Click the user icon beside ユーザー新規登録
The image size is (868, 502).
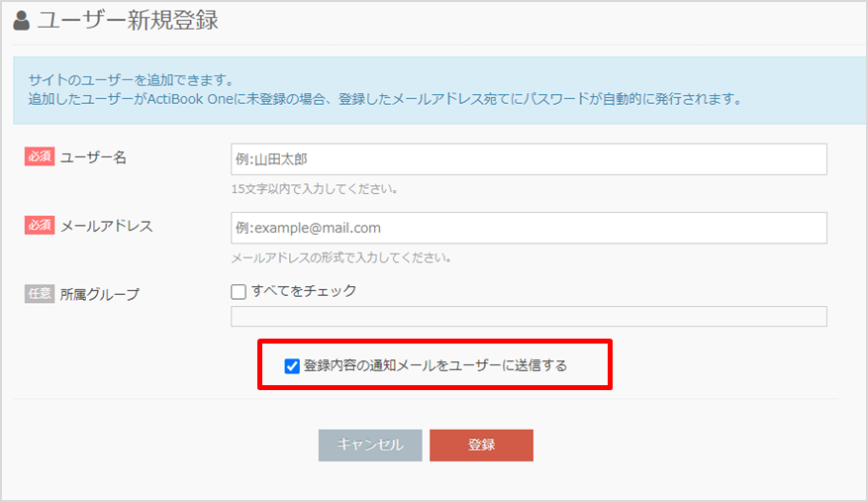22,21
